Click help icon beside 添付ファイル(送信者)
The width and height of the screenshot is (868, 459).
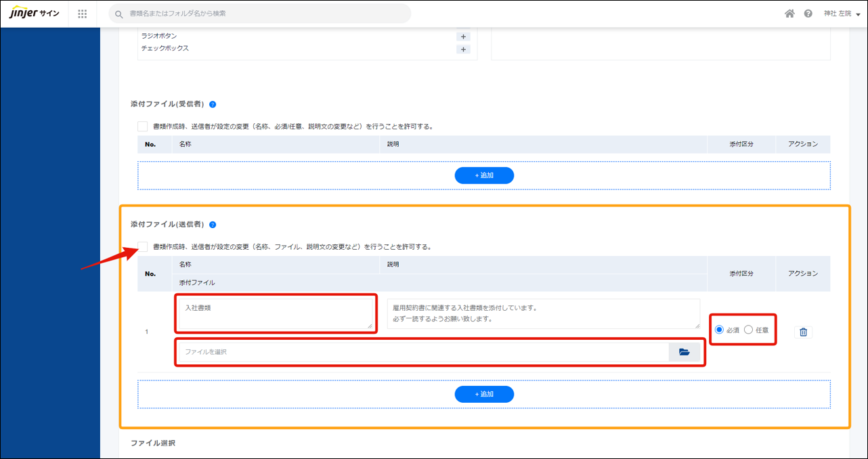tap(213, 225)
